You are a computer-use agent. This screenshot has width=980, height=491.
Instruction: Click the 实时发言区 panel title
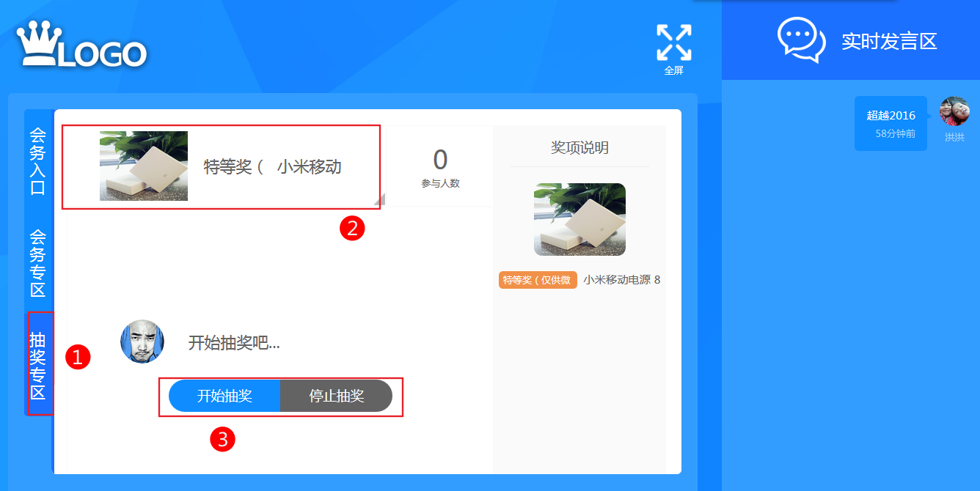[x=889, y=41]
